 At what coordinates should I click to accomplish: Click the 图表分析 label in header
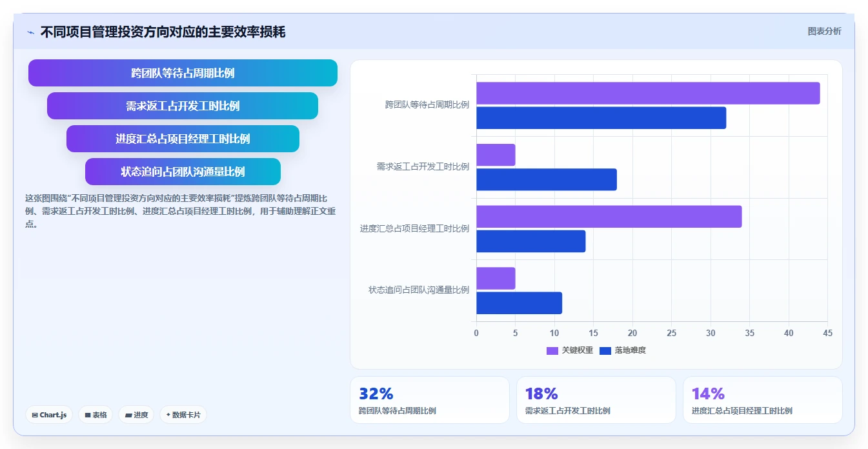coord(824,31)
